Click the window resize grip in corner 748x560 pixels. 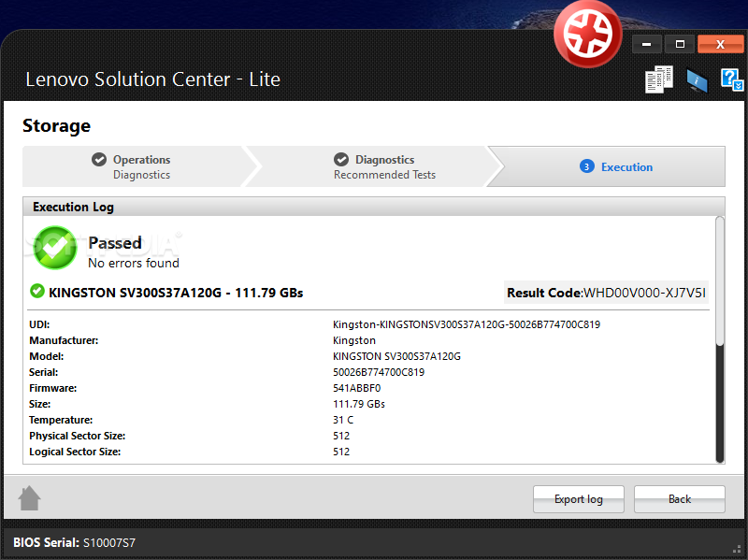[x=737, y=549]
